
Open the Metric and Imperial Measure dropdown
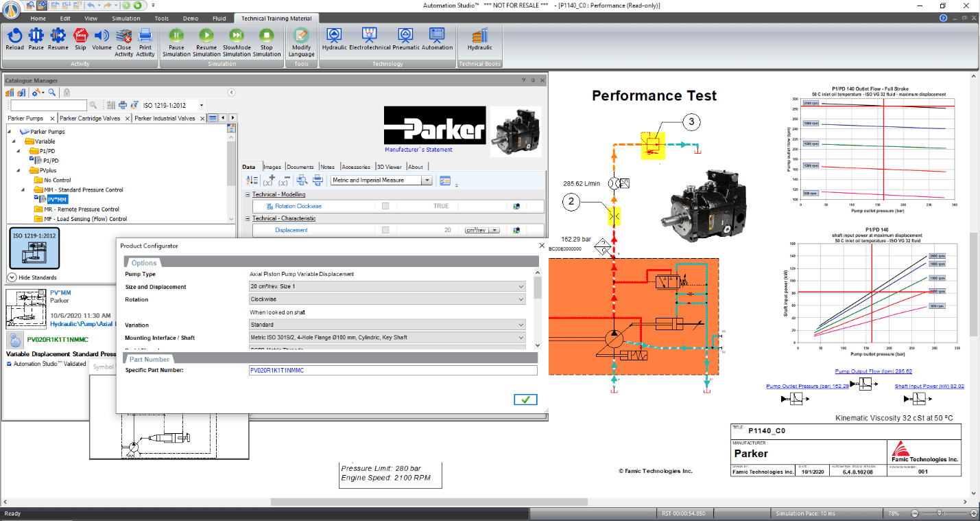pos(428,180)
